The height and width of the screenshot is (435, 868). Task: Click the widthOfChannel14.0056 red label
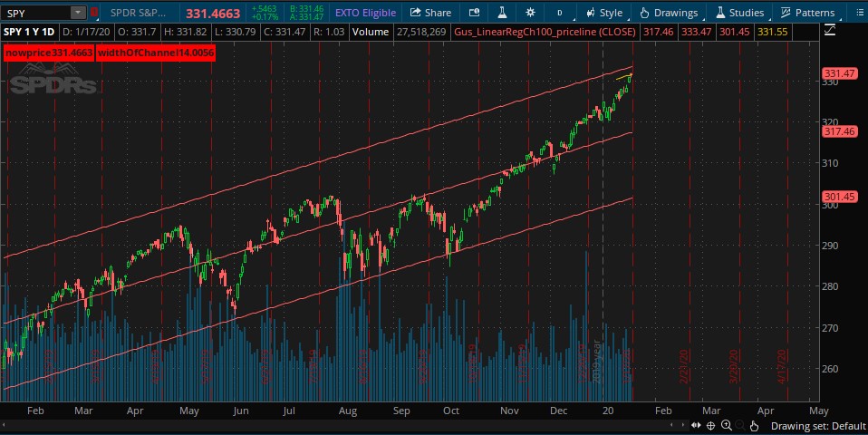[156, 53]
